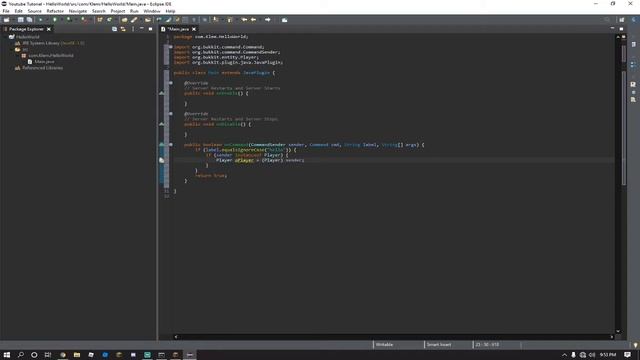
Task: Expand the Referenced Libraries node
Action: pyautogui.click(x=11, y=68)
